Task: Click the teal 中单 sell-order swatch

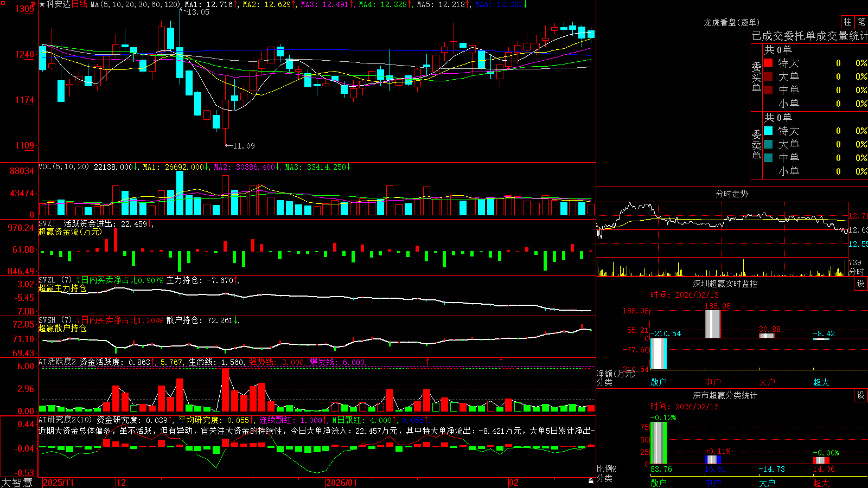Action: (768, 158)
